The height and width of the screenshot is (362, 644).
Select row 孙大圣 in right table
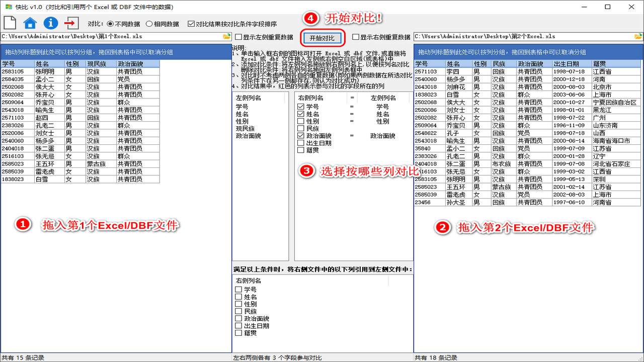pos(528,202)
